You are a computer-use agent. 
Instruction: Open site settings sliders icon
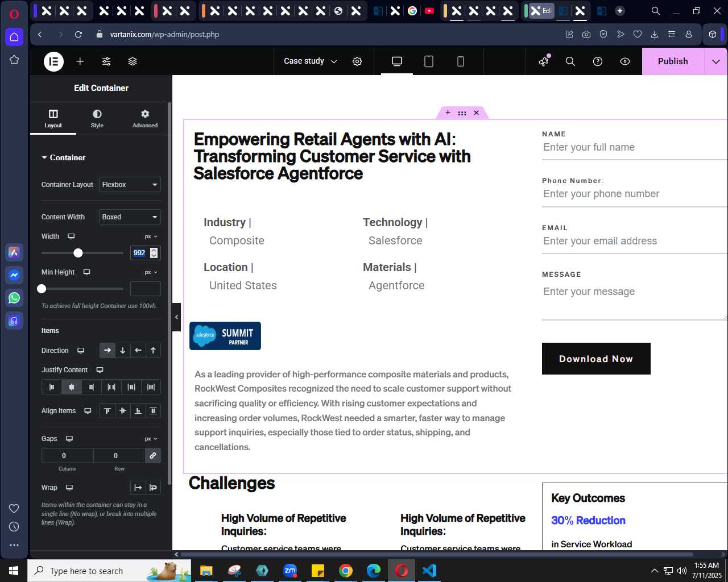coord(106,61)
